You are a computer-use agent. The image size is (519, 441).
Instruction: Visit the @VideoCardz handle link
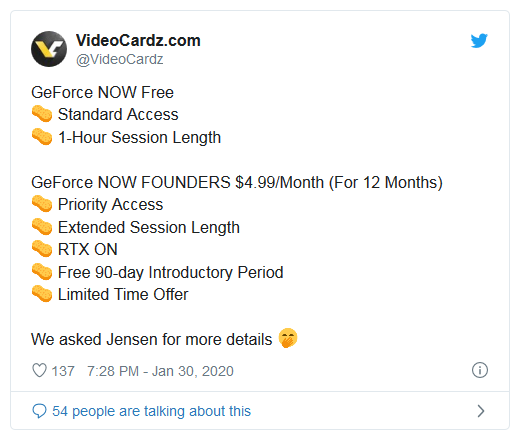[119, 59]
